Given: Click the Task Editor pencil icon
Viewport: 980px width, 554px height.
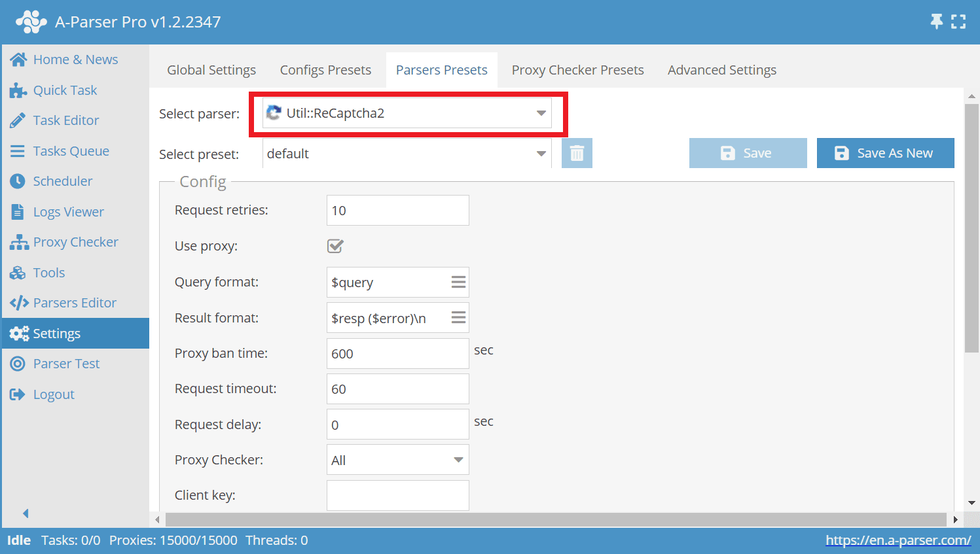Looking at the screenshot, I should [x=18, y=120].
